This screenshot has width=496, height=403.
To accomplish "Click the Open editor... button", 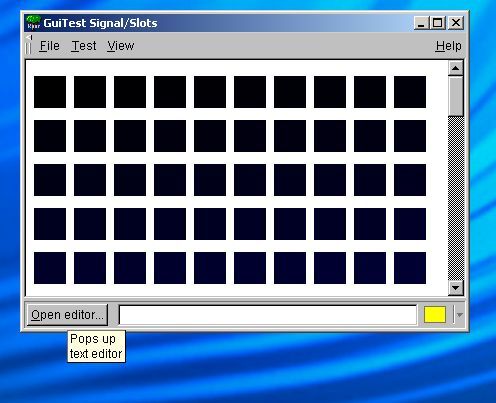I will click(x=68, y=315).
